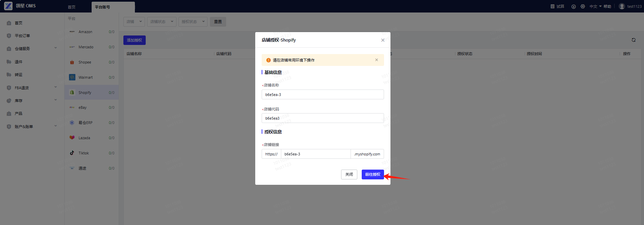Switch to the 首页 tab
Viewport: 644px width, 225px height.
[72, 7]
